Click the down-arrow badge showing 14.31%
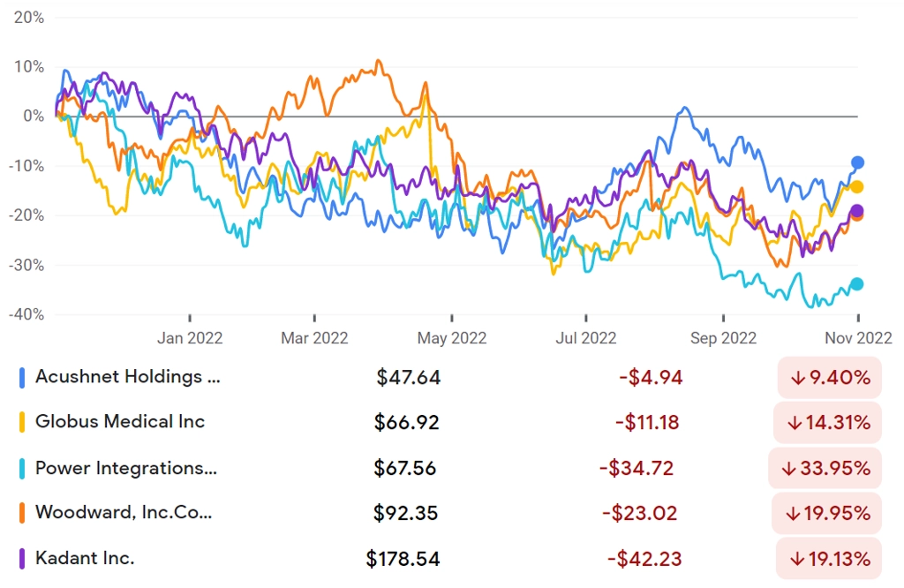Screen dimensions: 904x588 pyautogui.click(x=828, y=423)
